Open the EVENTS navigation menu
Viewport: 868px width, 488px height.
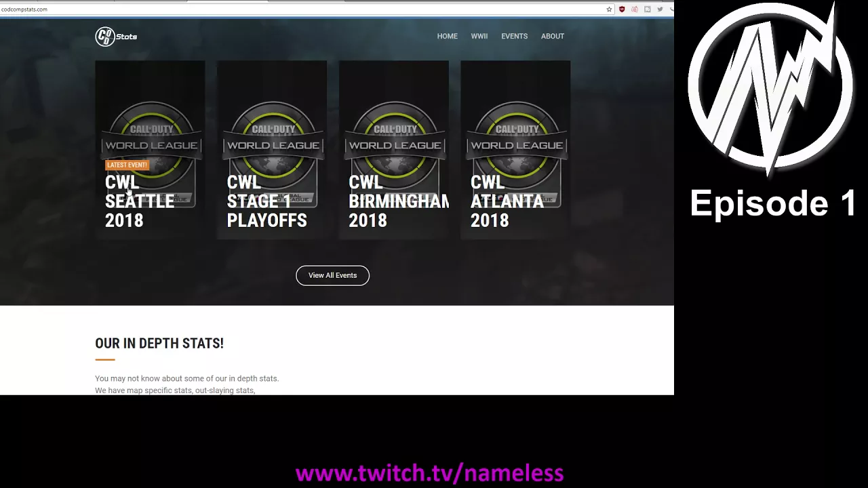[514, 37]
